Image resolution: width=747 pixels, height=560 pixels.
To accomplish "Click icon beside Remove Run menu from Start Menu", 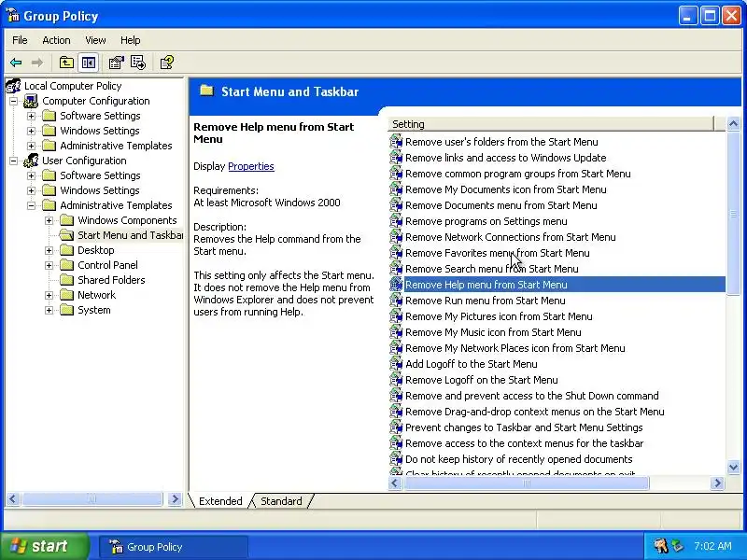I will pyautogui.click(x=396, y=301).
